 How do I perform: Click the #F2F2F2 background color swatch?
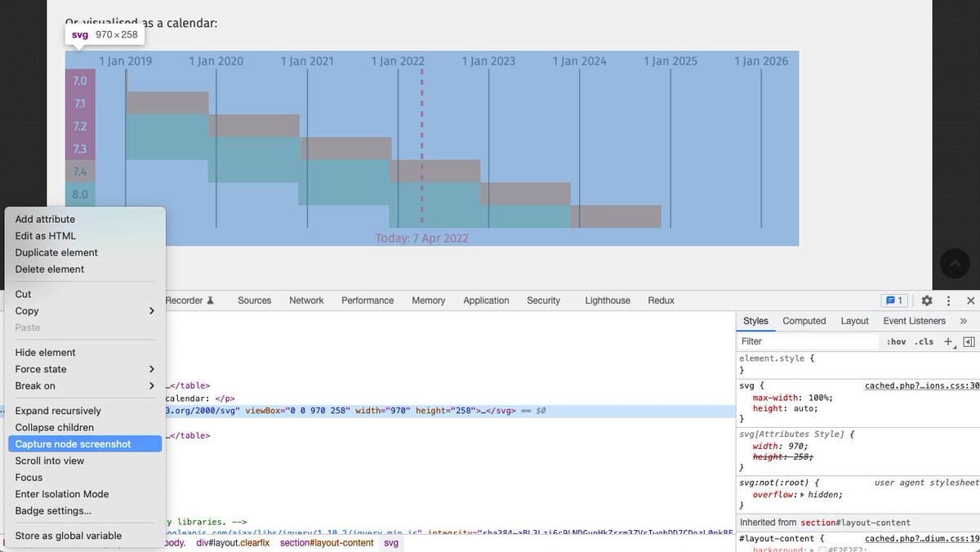(x=823, y=550)
